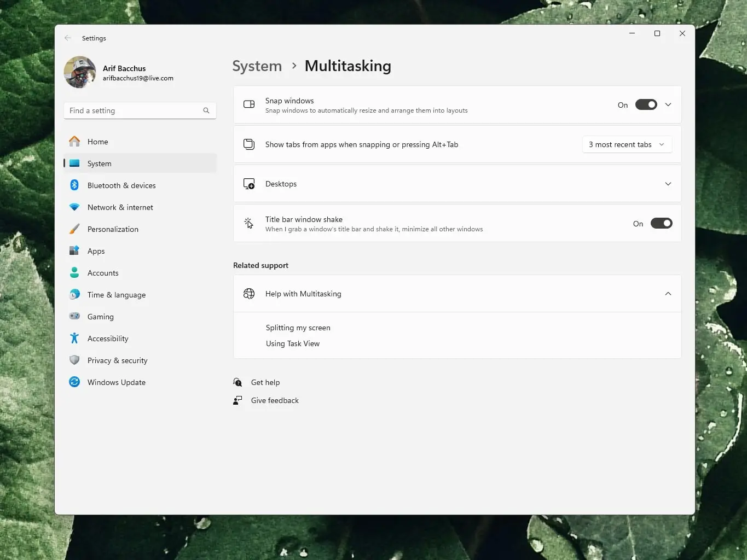
Task: Open the '3 most recent tabs' dropdown
Action: [627, 144]
